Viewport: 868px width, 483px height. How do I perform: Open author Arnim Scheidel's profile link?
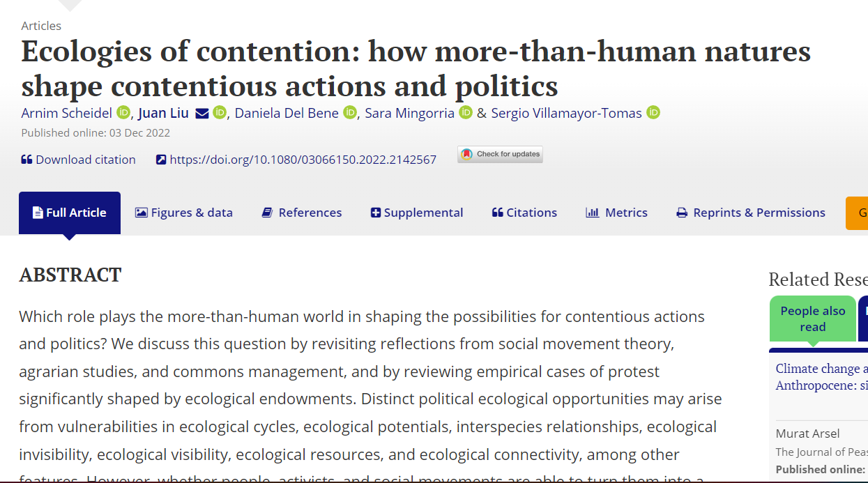(66, 113)
